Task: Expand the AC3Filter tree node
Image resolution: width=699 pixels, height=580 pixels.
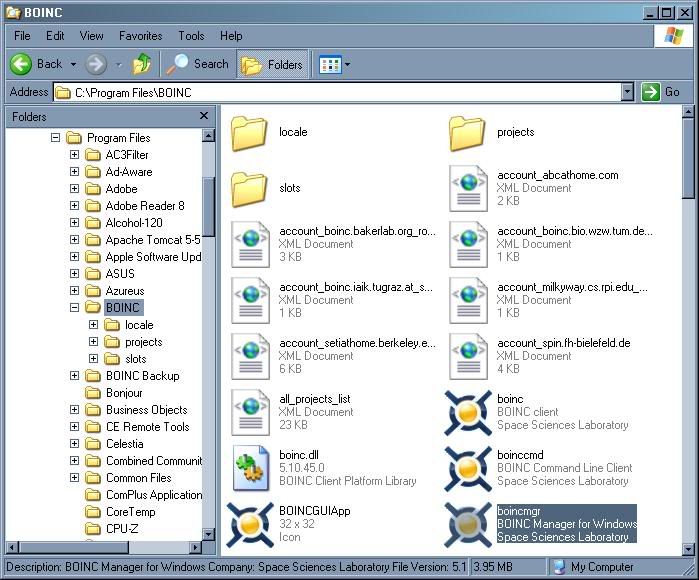Action: (x=74, y=155)
